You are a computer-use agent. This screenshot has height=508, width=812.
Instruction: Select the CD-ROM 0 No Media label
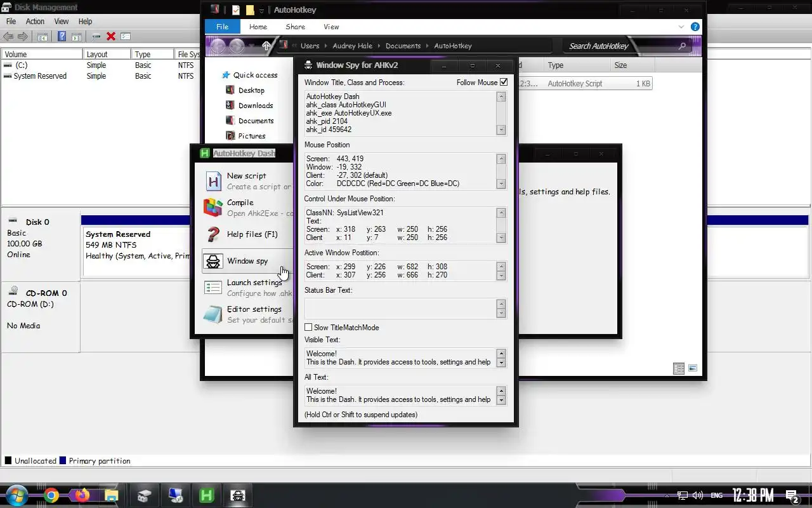point(40,316)
